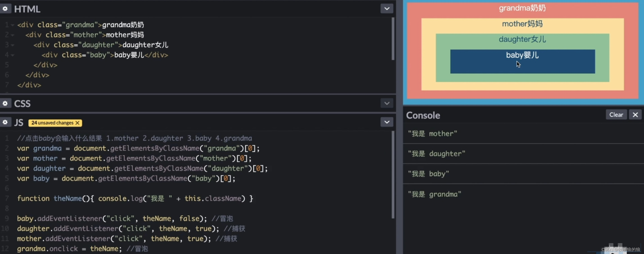The image size is (644, 254).
Task: Click the grandma奶奶 red box label
Action: pos(522,8)
